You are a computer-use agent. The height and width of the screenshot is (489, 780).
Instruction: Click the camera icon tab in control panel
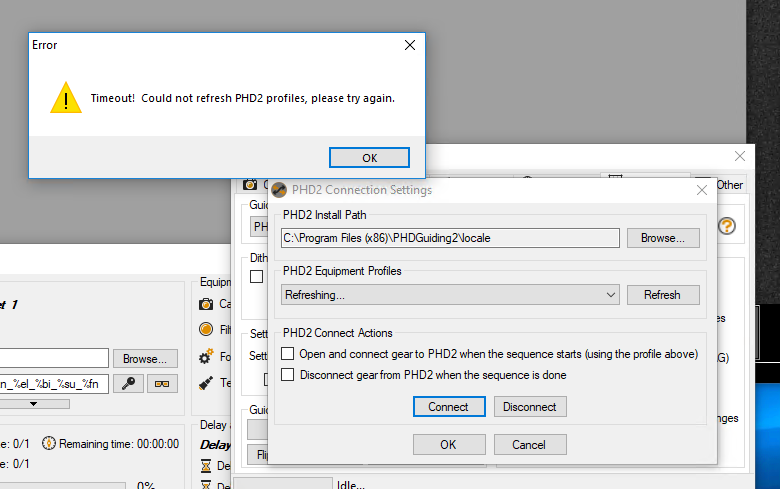click(250, 185)
